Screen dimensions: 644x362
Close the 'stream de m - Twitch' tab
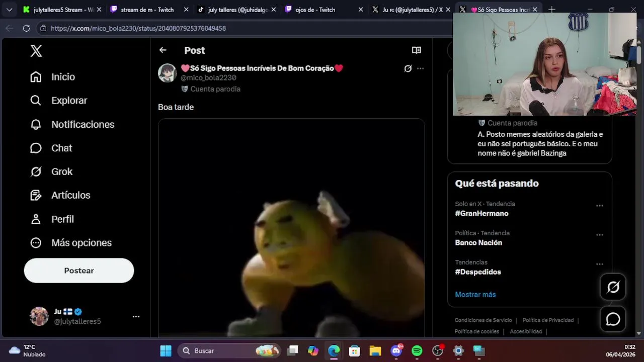[x=186, y=10]
